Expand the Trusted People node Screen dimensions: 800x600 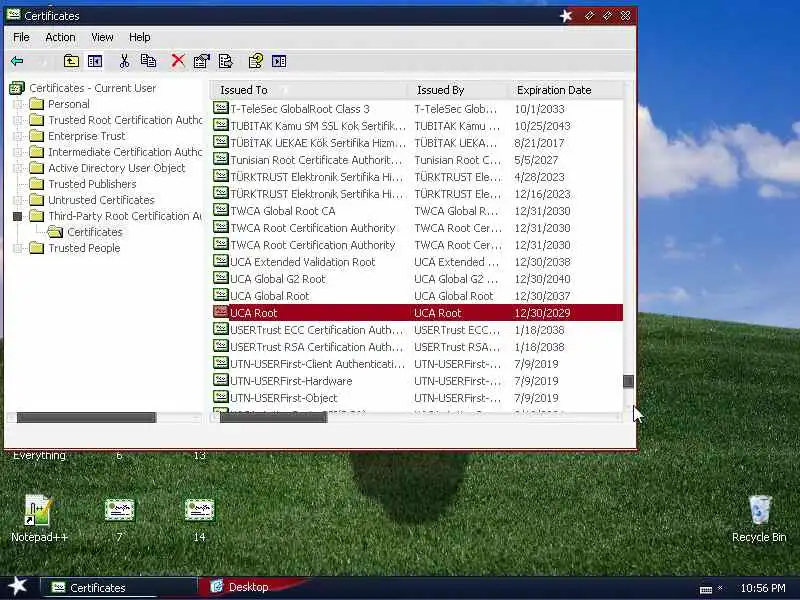[18, 248]
